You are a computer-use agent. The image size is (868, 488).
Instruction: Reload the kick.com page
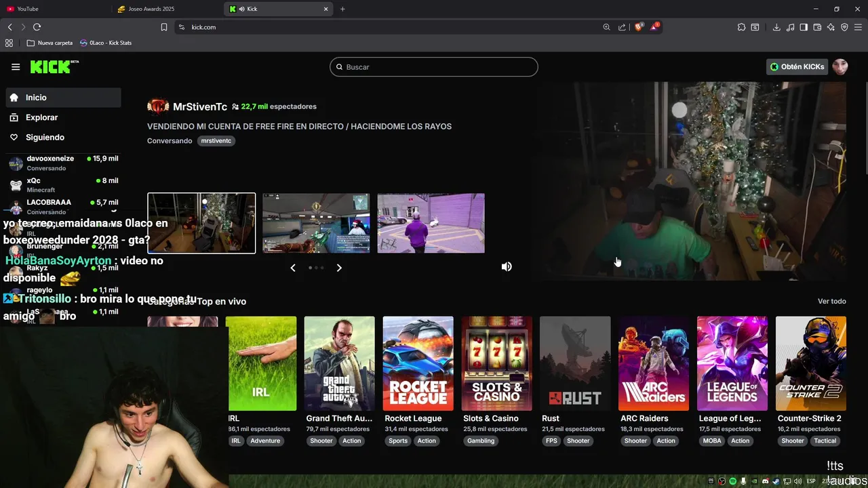click(x=37, y=27)
